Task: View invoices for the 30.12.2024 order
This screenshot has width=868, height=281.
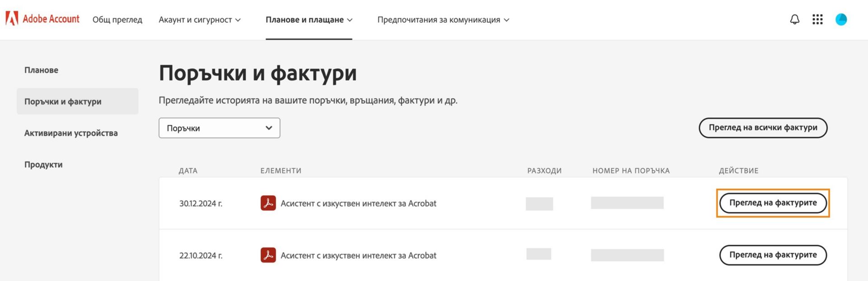Action: coord(773,203)
